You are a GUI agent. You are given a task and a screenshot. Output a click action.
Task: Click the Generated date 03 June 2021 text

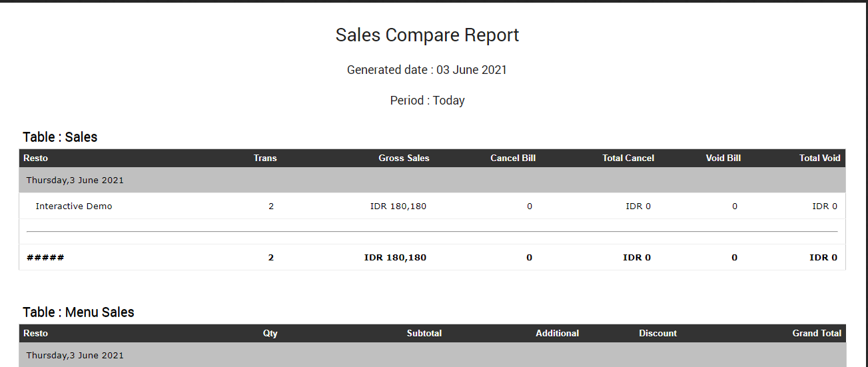427,70
